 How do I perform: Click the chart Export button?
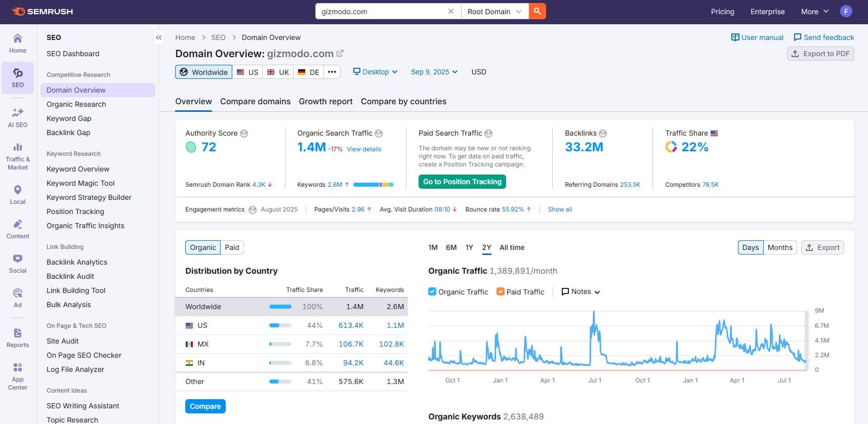(822, 247)
